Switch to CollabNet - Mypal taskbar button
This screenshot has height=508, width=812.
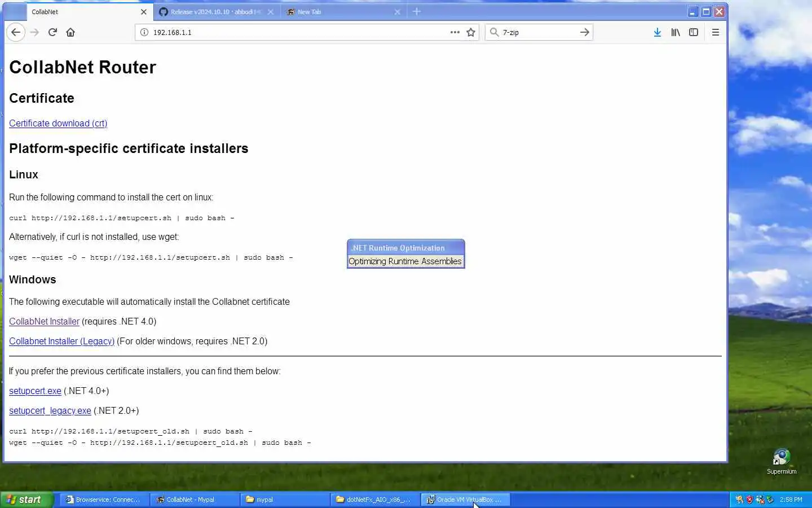pyautogui.click(x=194, y=500)
